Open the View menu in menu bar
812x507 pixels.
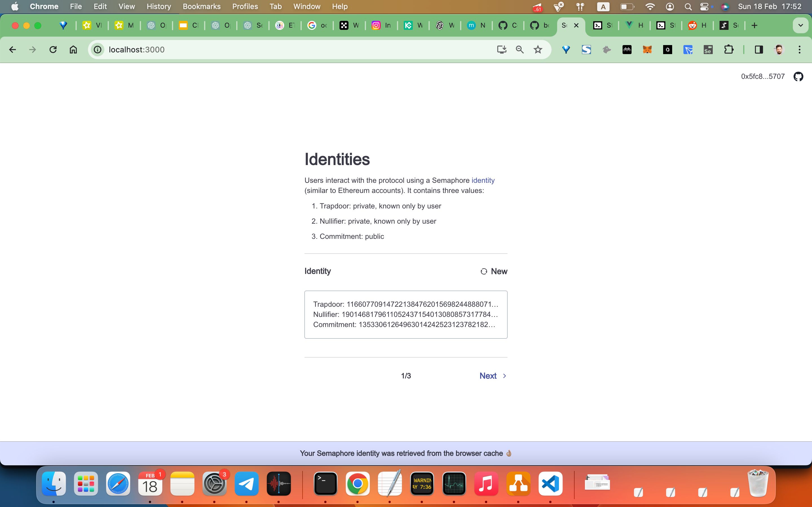(x=126, y=6)
